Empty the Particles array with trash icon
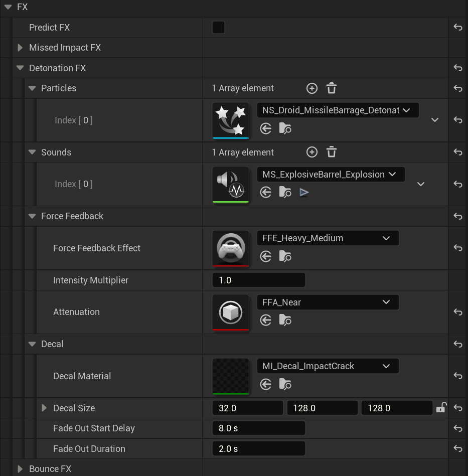Screen dimensions: 468x476 [332, 88]
